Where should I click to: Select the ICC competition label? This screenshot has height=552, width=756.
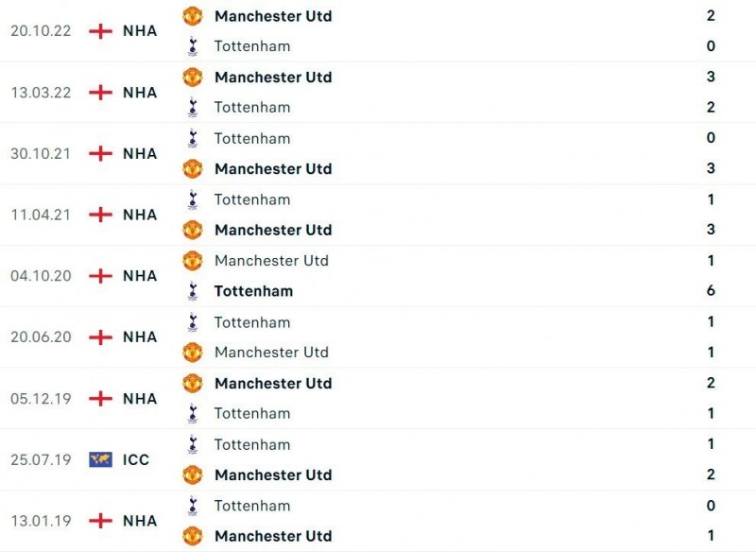(136, 459)
